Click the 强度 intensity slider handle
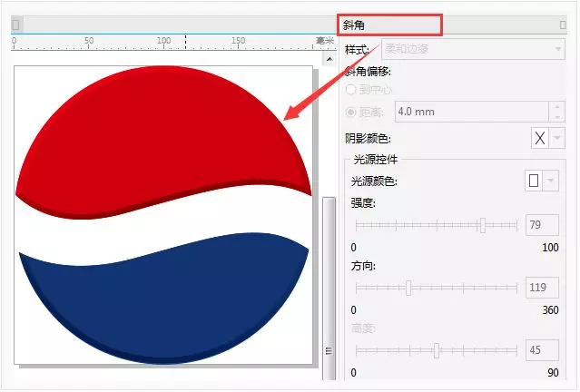 (482, 225)
